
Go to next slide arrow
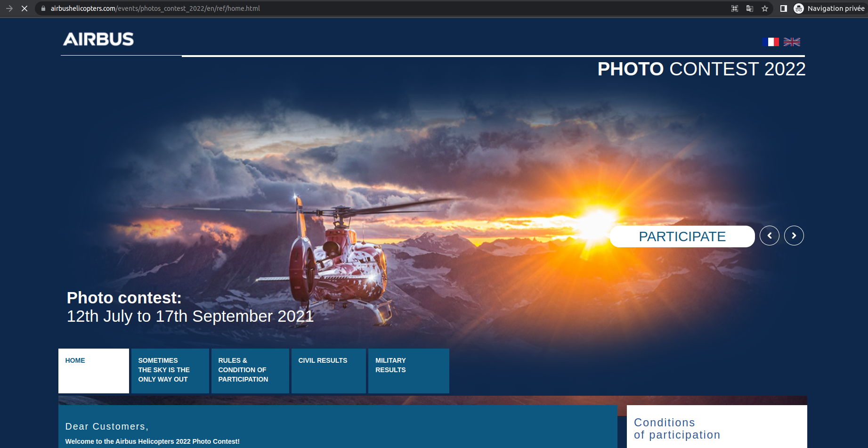(794, 236)
